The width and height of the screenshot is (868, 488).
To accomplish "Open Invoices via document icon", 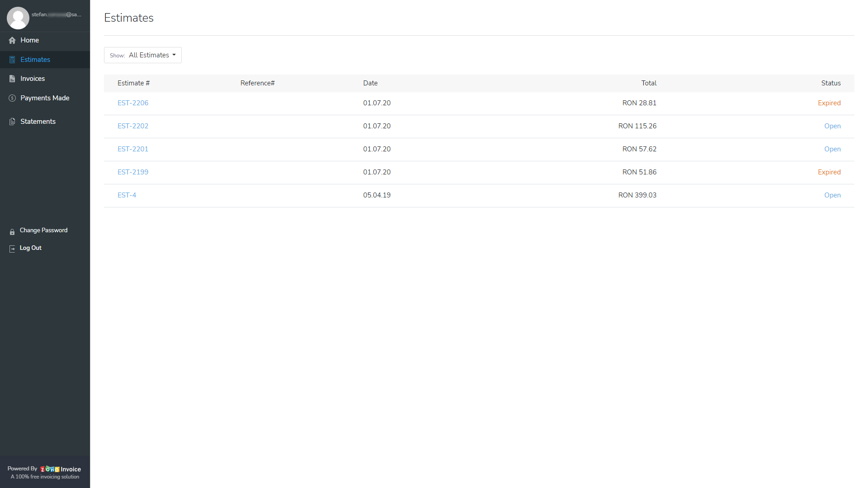I will (12, 79).
